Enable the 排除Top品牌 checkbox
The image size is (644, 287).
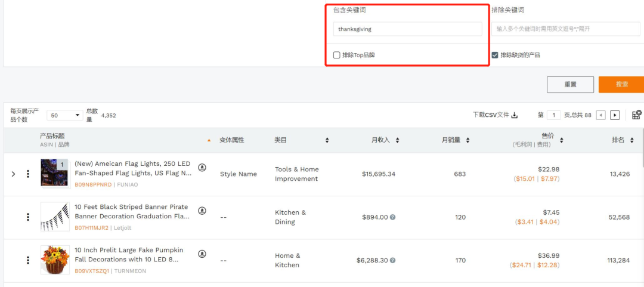click(x=337, y=55)
